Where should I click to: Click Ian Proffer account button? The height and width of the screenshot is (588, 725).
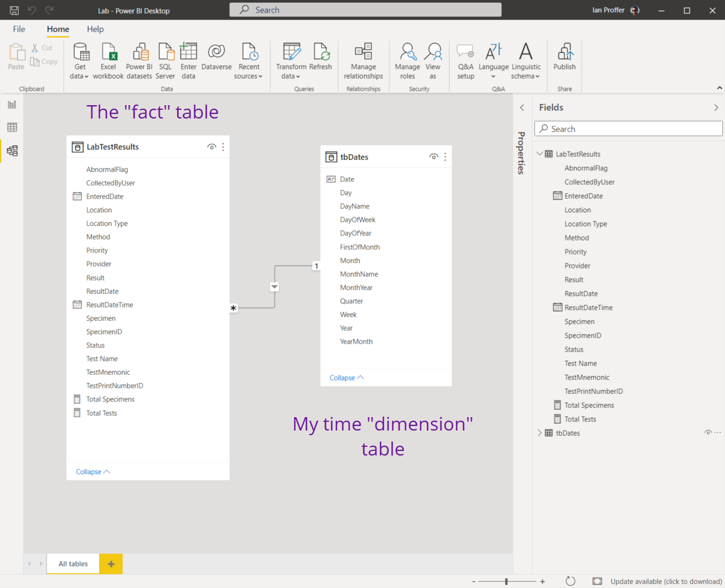coord(616,10)
